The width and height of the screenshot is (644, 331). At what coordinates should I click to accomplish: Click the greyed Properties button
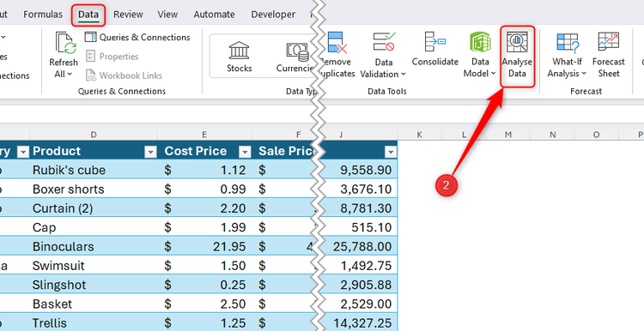(x=112, y=57)
